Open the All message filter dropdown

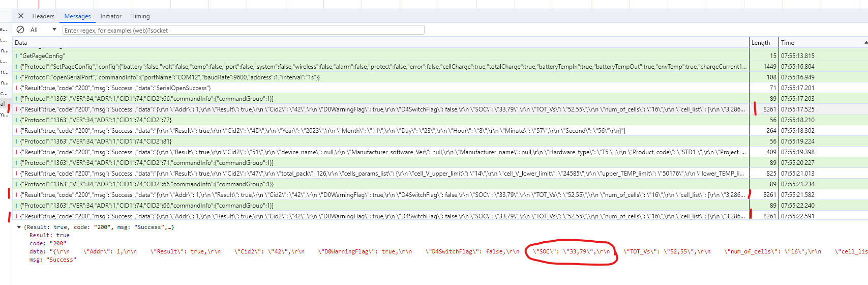(x=43, y=30)
